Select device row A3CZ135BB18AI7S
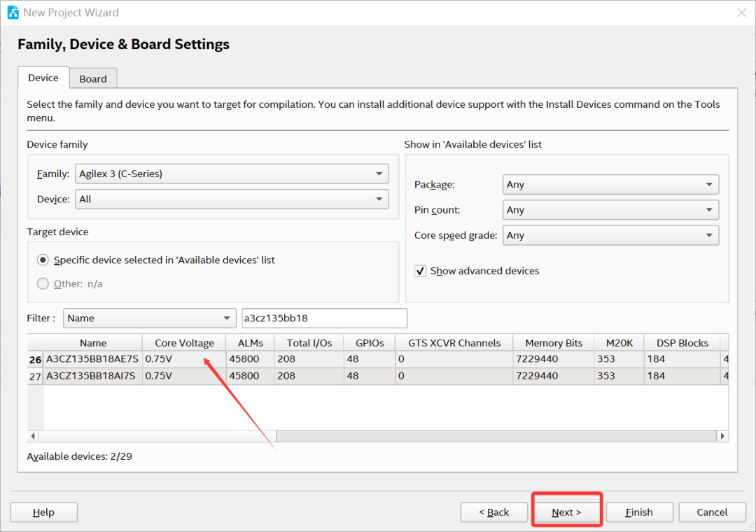The image size is (756, 532). tap(92, 376)
